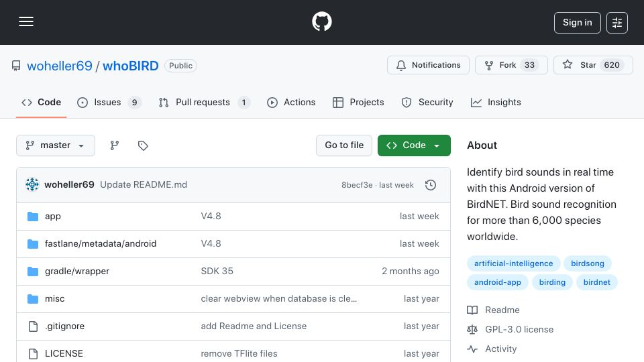Click the Notifications bell button
The width and height of the screenshot is (644, 362).
coord(428,65)
